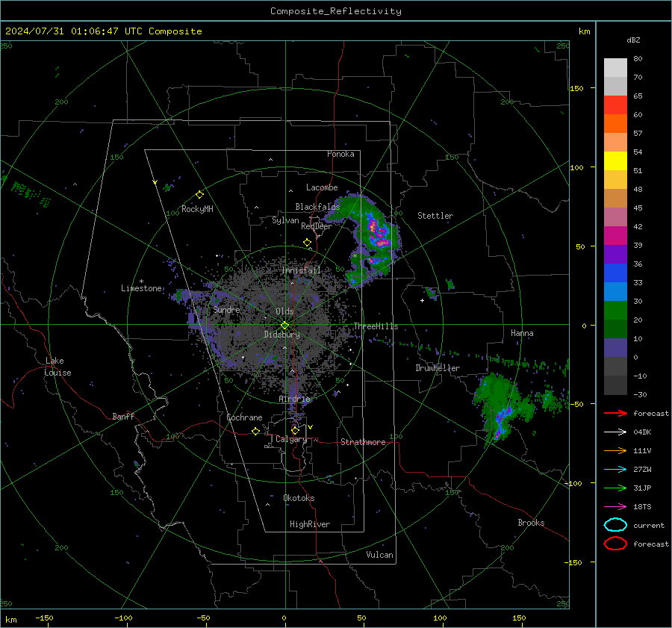Click the RedDeer city label
The height and width of the screenshot is (628, 672).
[x=317, y=226]
